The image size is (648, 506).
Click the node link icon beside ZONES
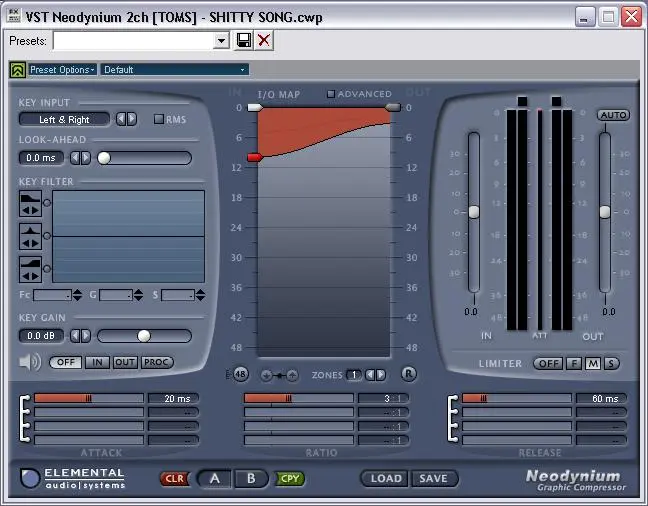click(279, 375)
